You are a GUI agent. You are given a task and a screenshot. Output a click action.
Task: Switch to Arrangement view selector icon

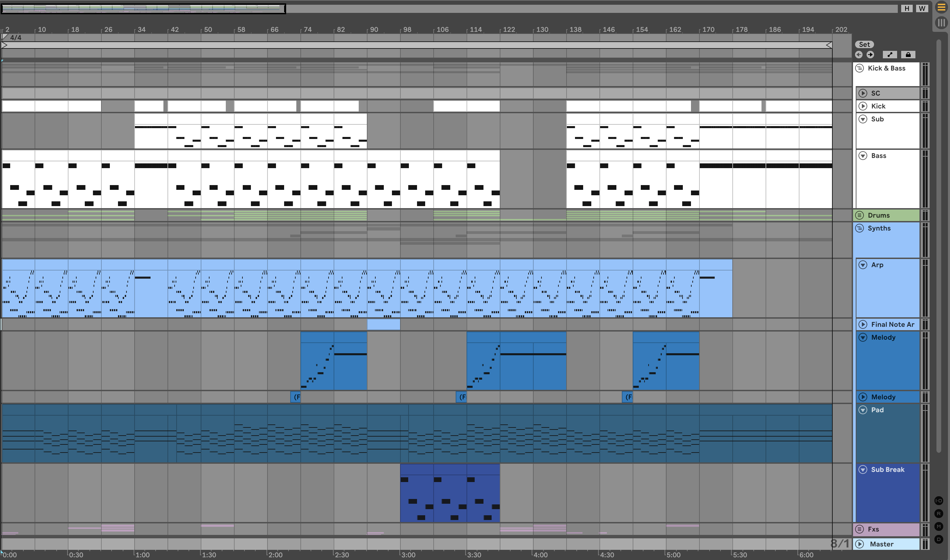click(941, 7)
